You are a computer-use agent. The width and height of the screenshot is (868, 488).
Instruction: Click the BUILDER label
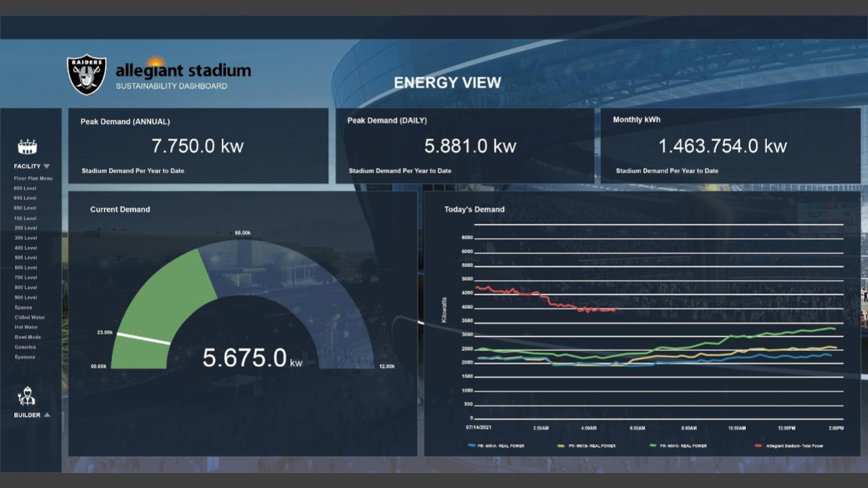coord(27,415)
